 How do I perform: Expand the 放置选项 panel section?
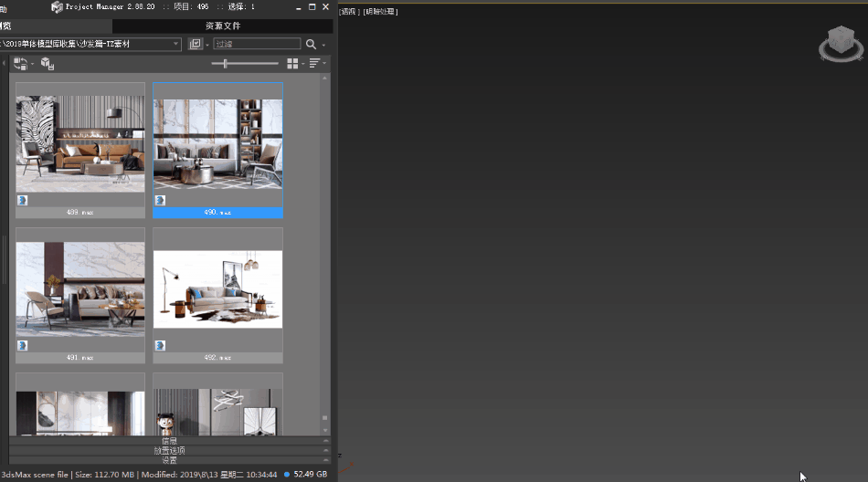click(x=169, y=450)
